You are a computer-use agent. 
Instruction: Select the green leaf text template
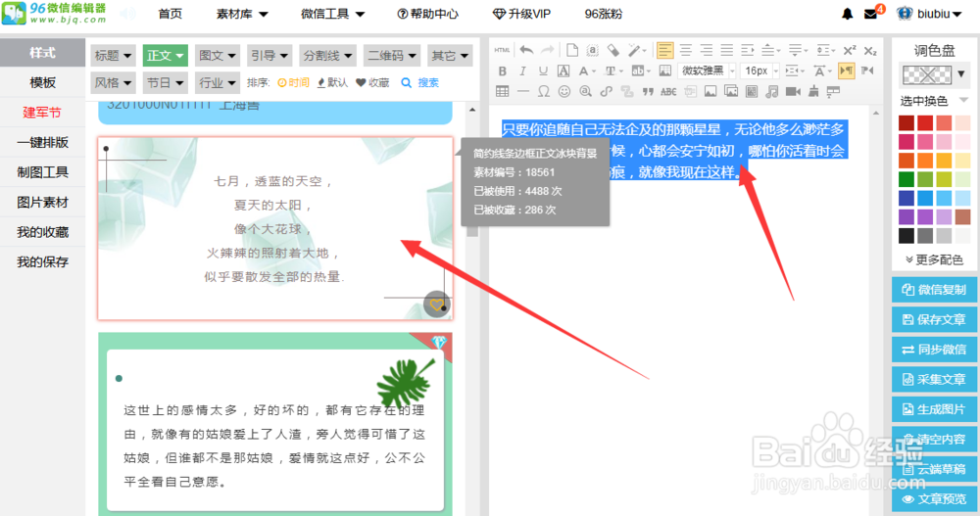click(x=275, y=424)
